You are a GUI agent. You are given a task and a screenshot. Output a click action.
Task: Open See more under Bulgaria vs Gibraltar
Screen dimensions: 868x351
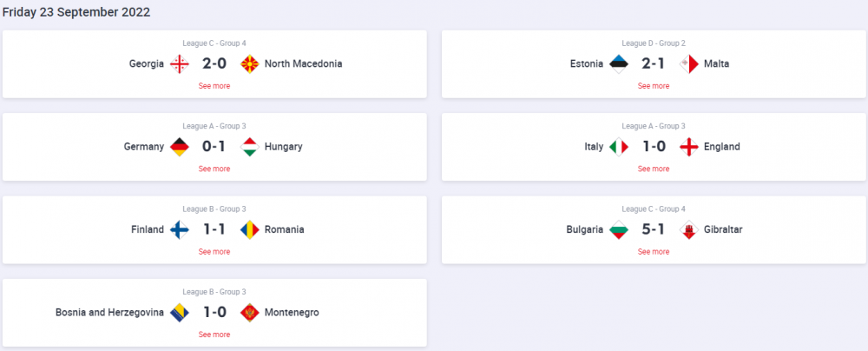[x=654, y=252]
